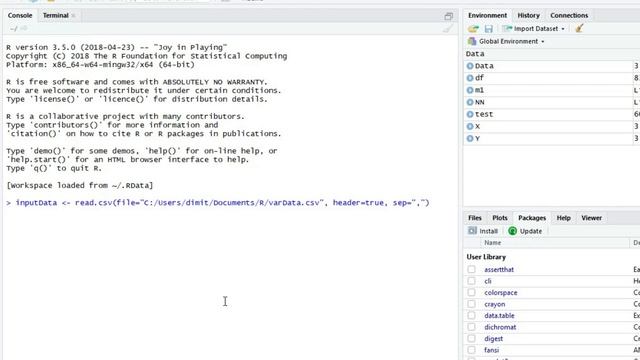Open the Global Environment dropdown
The image size is (640, 360).
pyautogui.click(x=511, y=41)
